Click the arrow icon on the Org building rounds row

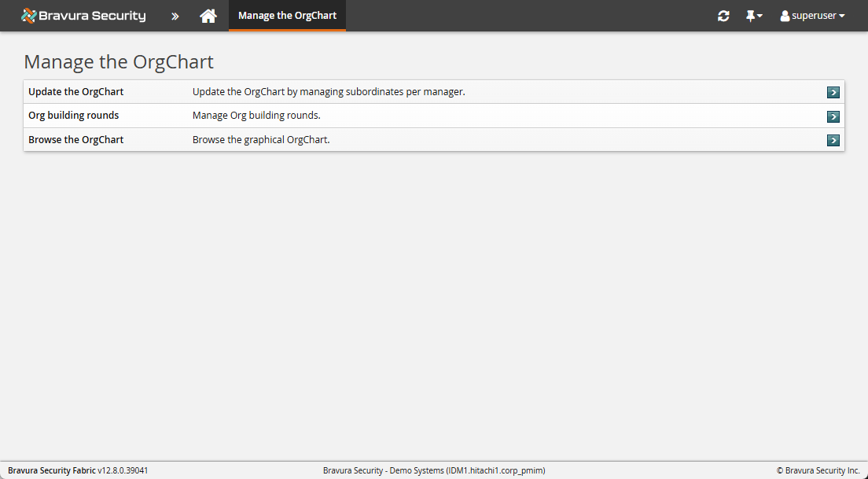pyautogui.click(x=833, y=116)
